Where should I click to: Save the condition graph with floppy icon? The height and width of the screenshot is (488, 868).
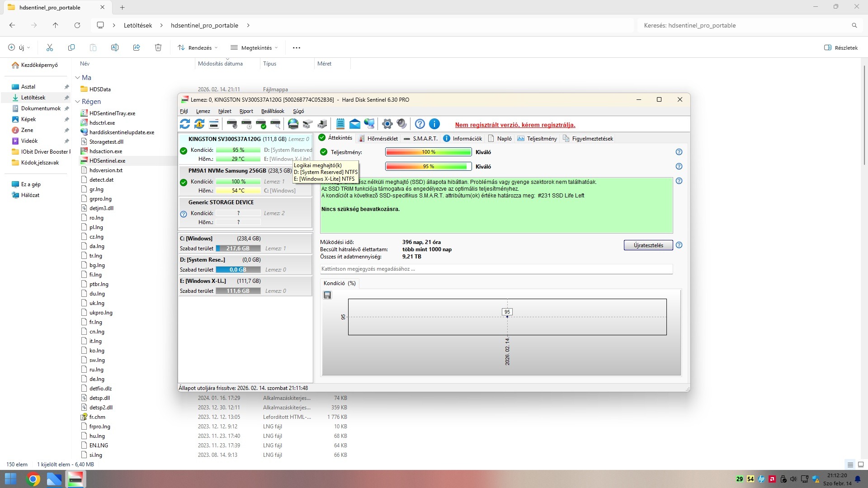coord(328,295)
